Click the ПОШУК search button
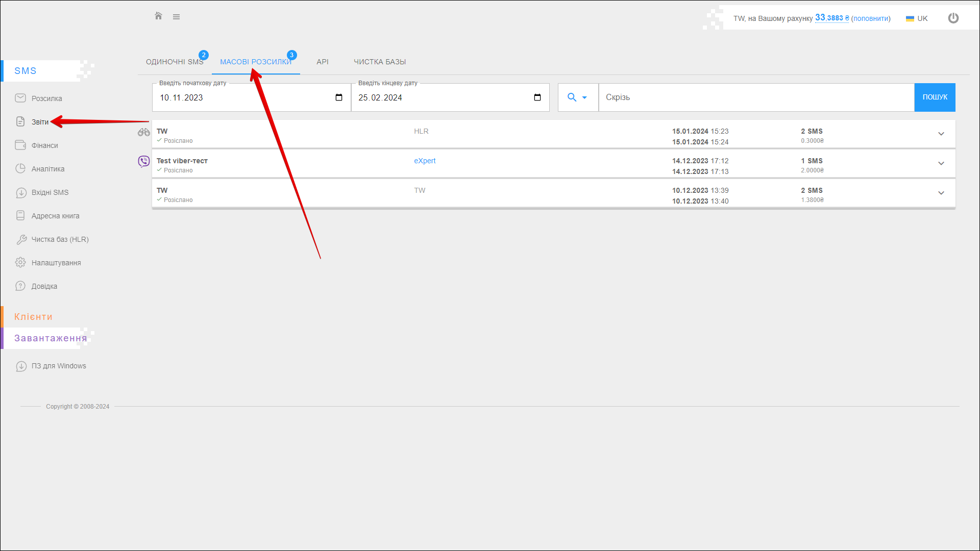 click(935, 97)
